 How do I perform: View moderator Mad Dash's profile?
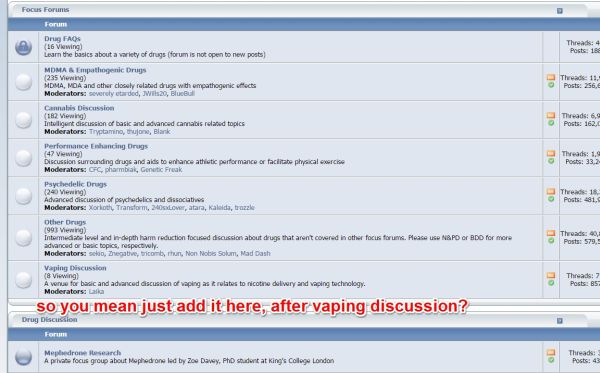click(x=255, y=254)
